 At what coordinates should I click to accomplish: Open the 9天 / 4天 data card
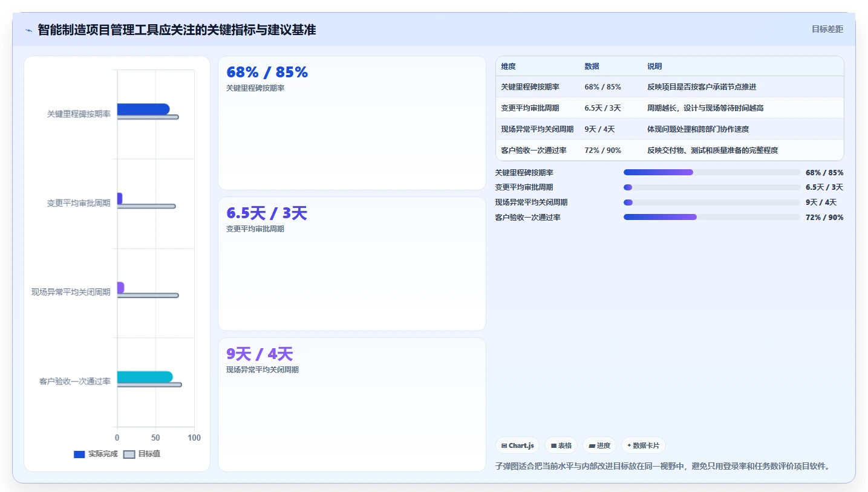coord(352,405)
